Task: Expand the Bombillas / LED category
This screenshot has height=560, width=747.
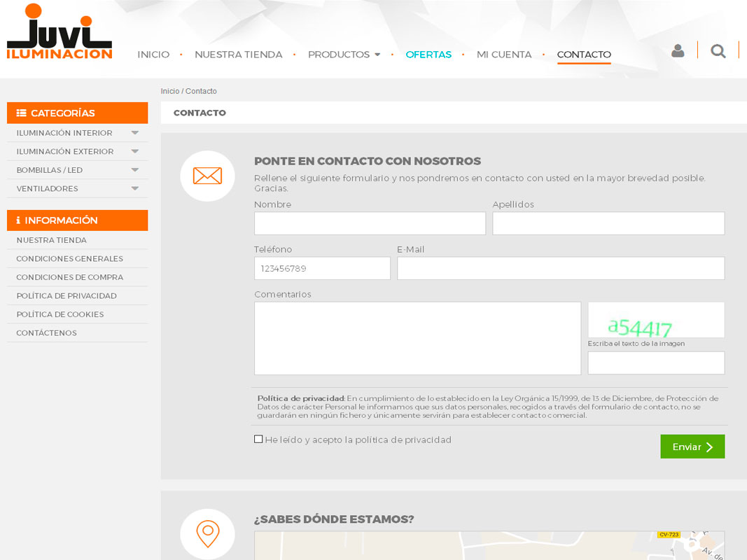Action: [x=134, y=170]
